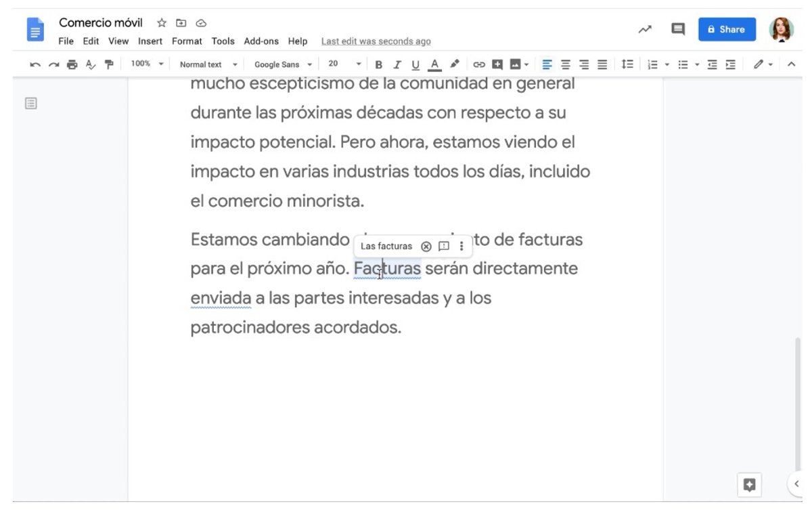Image resolution: width=812 pixels, height=510 pixels.
Task: Expand the Normal text style dropdown
Action: click(x=208, y=64)
